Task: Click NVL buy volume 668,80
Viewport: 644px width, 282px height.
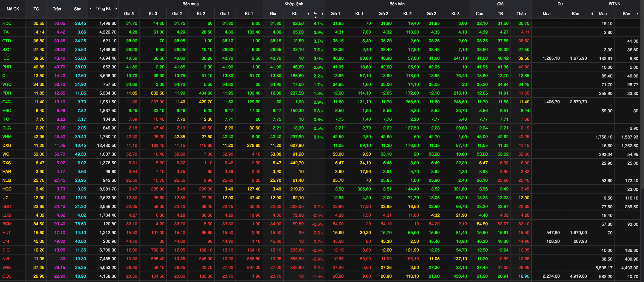Action: click(x=254, y=259)
